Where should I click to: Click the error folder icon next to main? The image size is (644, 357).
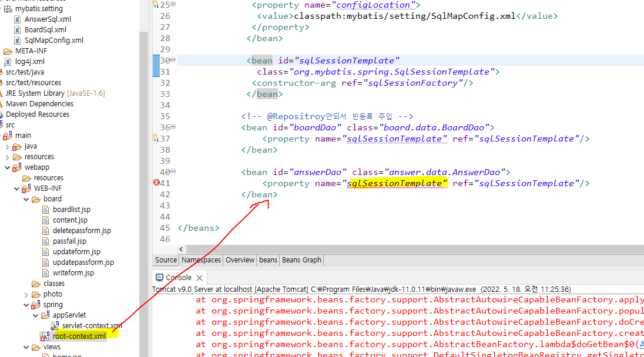[x=8, y=136]
